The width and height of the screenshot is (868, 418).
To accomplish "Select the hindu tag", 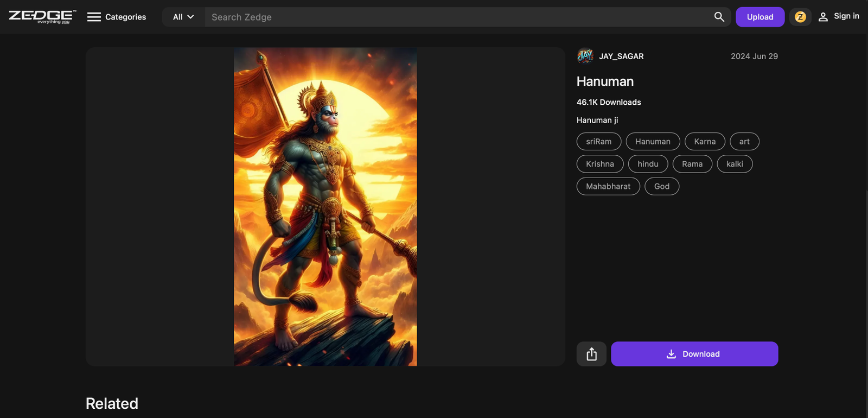I will (648, 164).
